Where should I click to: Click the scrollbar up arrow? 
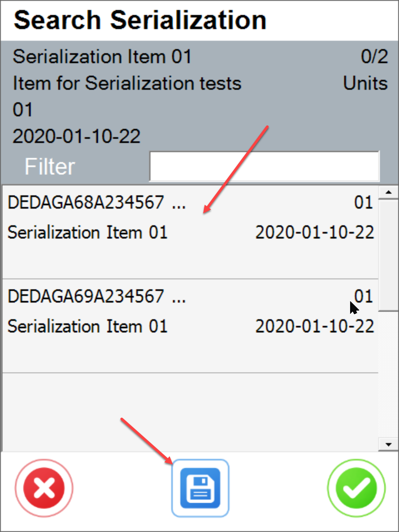tap(388, 192)
